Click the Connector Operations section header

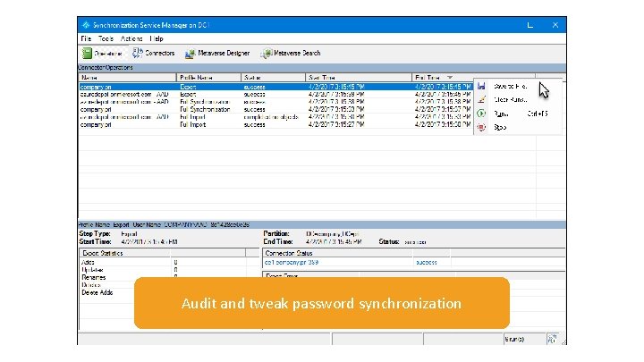point(322,68)
